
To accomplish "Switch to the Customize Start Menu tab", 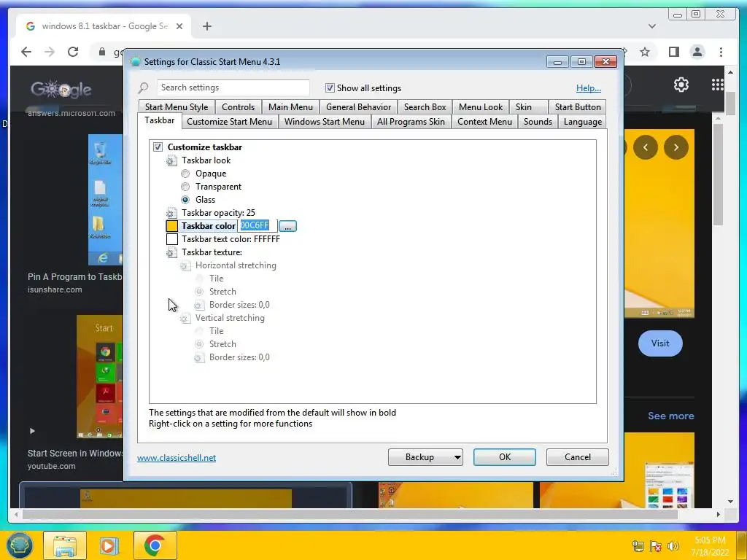I will tap(230, 122).
